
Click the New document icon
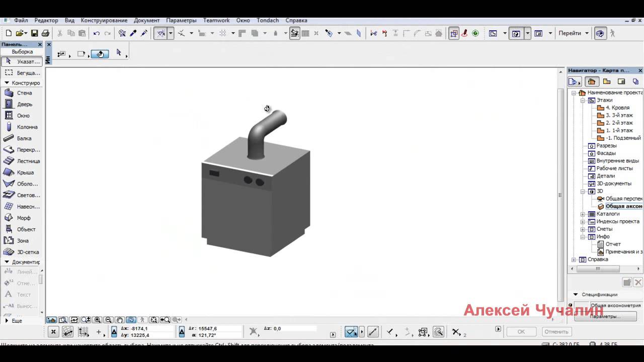[9, 33]
